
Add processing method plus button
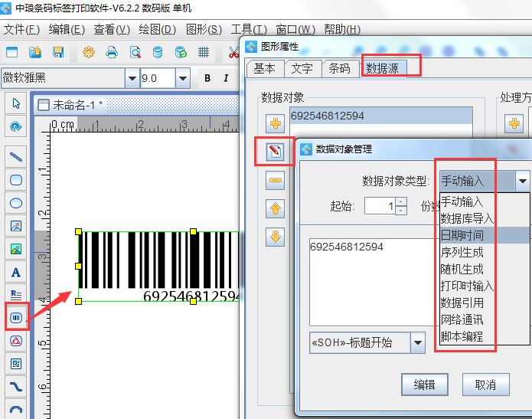(514, 123)
